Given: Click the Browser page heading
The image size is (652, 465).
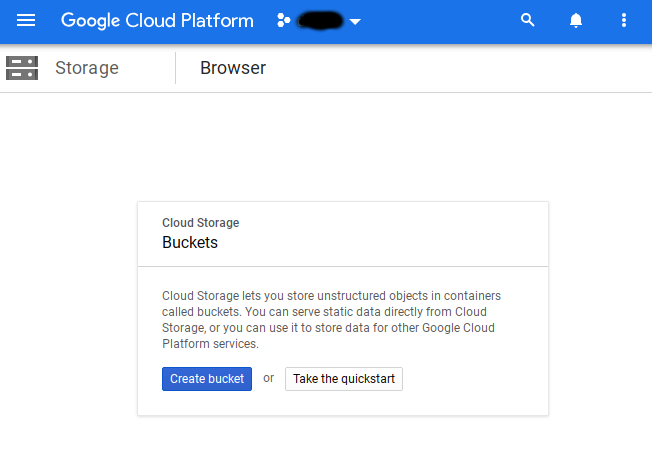Looking at the screenshot, I should [233, 68].
